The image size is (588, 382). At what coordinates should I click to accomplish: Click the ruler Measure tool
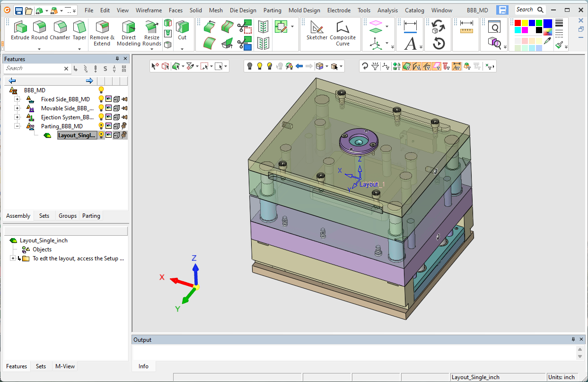(466, 27)
